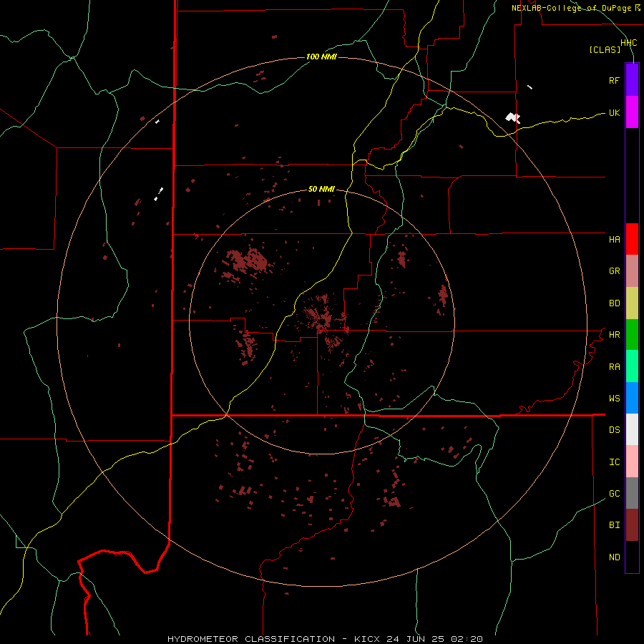Screen dimensions: 644x644
Task: Click the WS blue legend swatch
Action: 632,398
